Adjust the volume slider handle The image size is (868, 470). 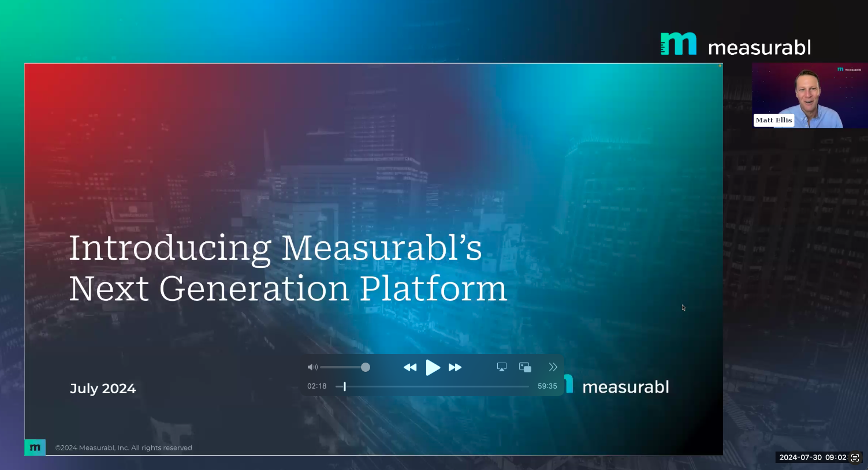pos(365,367)
